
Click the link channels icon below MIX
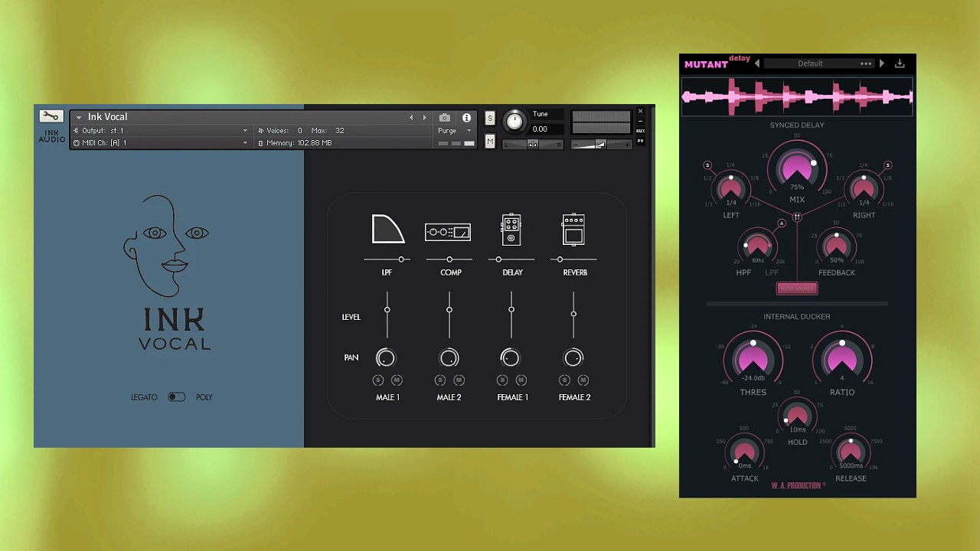click(797, 217)
